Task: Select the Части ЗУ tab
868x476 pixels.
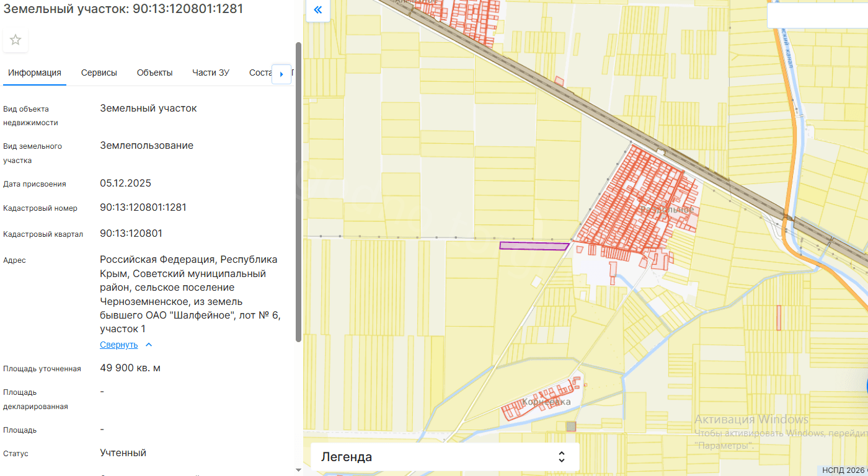Action: [x=210, y=73]
